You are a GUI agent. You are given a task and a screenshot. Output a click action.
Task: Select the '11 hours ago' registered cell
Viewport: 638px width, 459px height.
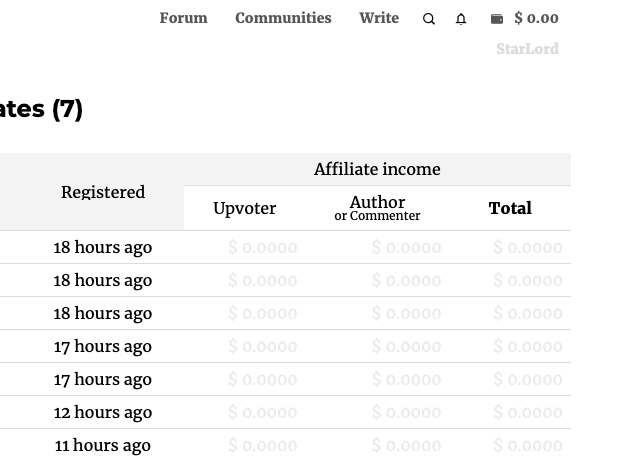click(x=103, y=445)
